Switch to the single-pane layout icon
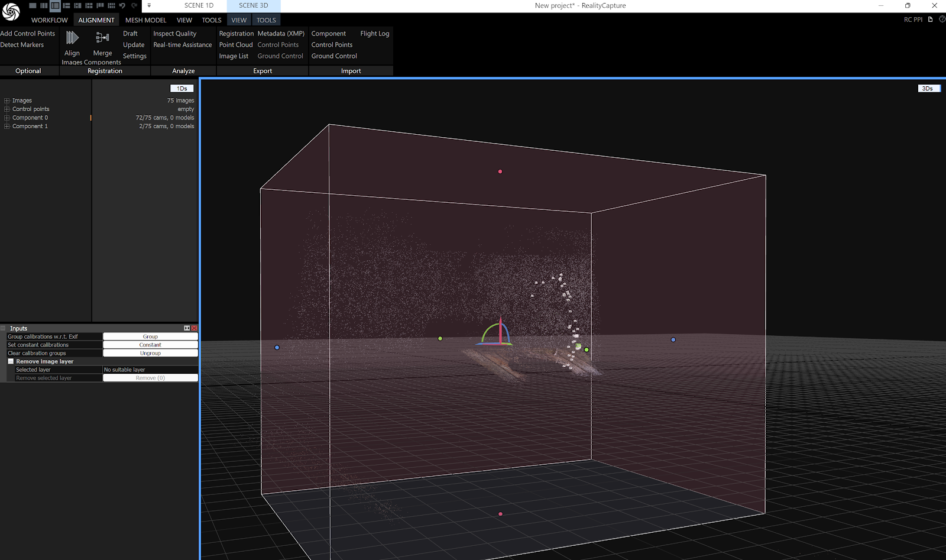Screen dimensions: 946x560 [33, 5]
